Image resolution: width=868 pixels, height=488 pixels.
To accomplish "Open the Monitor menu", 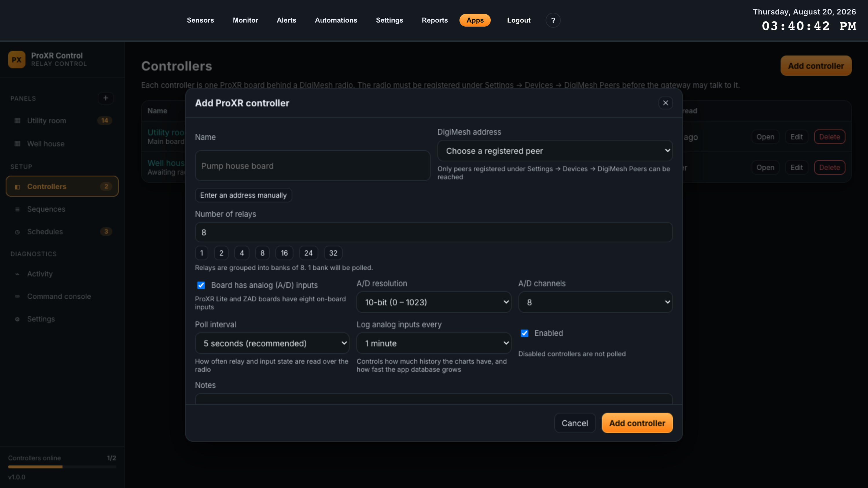I will (x=245, y=20).
